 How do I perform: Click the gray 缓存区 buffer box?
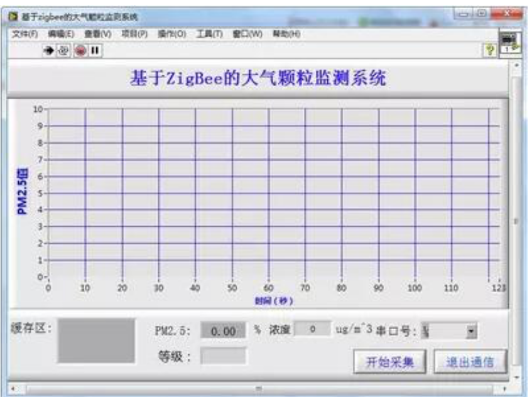pos(96,340)
